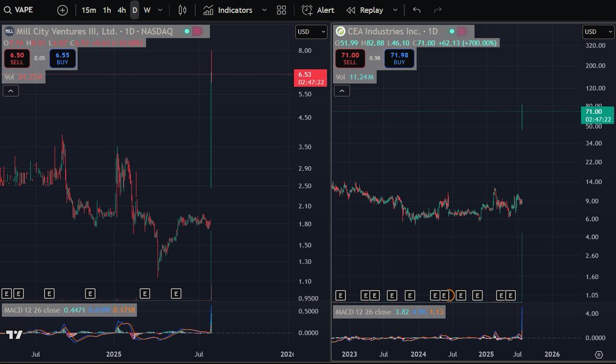This screenshot has height=364, width=616.
Task: Click the 8.00 price axis label
Action: point(305,50)
